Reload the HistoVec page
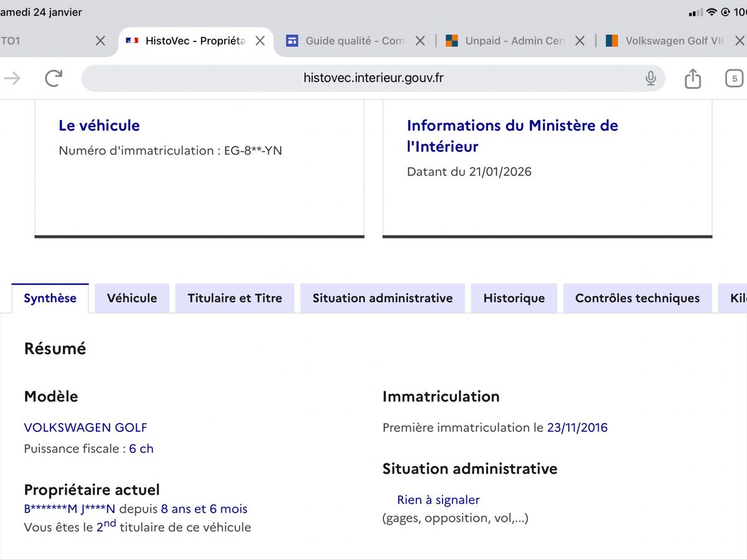Viewport: 747px width, 560px height. pyautogui.click(x=54, y=78)
